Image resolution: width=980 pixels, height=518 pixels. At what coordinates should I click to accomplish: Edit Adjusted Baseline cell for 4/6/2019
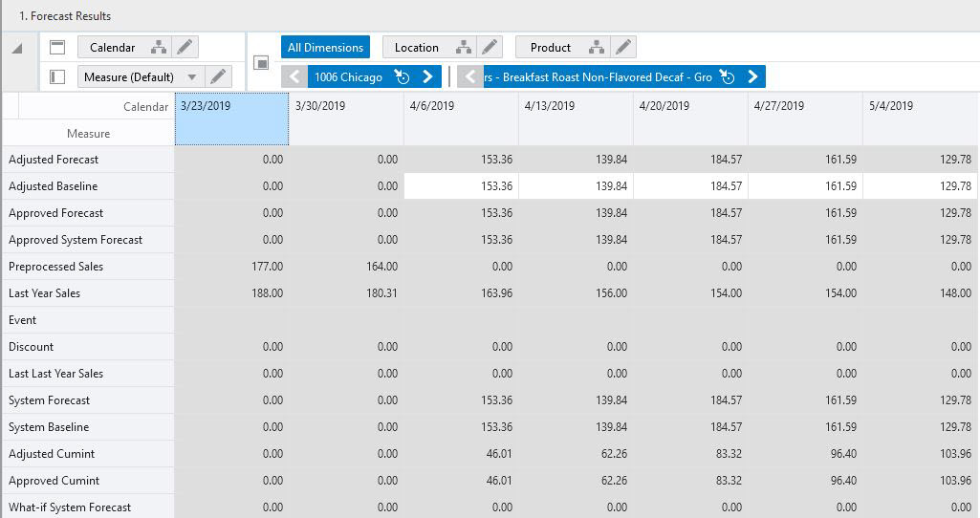click(x=461, y=186)
